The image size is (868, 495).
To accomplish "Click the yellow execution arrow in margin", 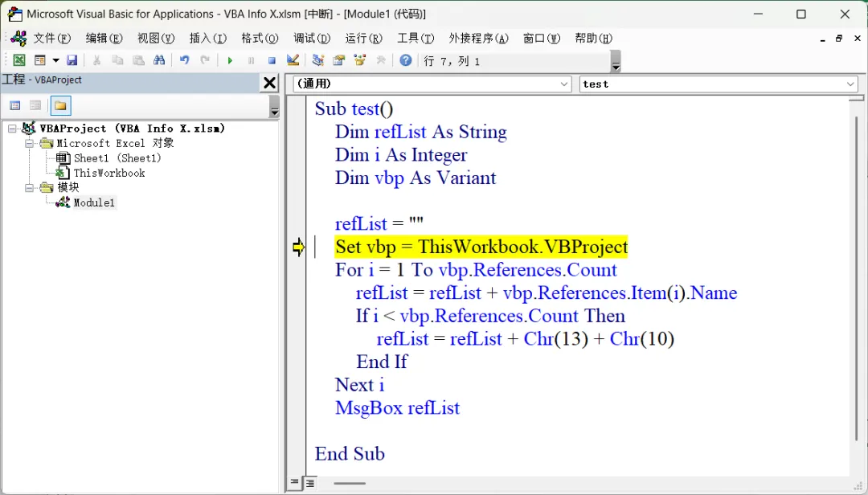I will (x=298, y=247).
